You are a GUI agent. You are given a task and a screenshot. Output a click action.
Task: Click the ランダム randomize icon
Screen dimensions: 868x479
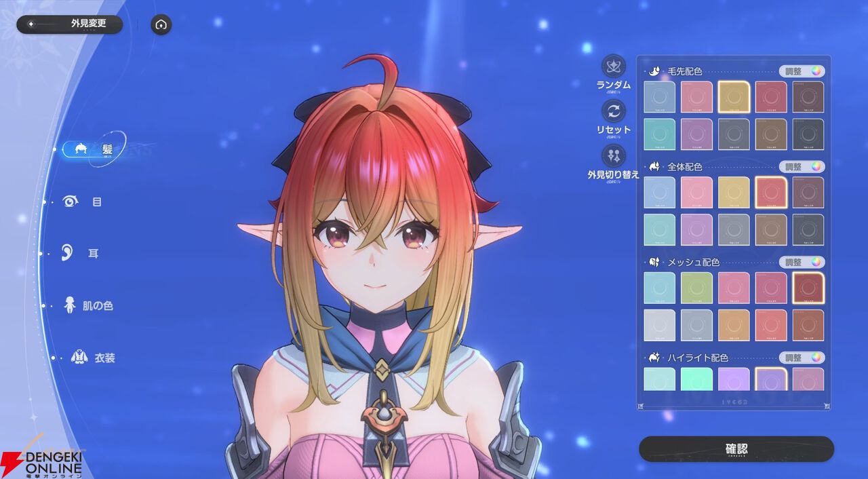tap(614, 66)
